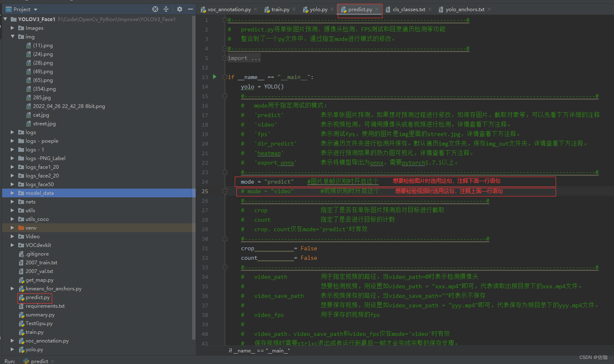Select the 2022_04_26 22_42_28 8bit.png file
The image size is (614, 364).
(69, 106)
